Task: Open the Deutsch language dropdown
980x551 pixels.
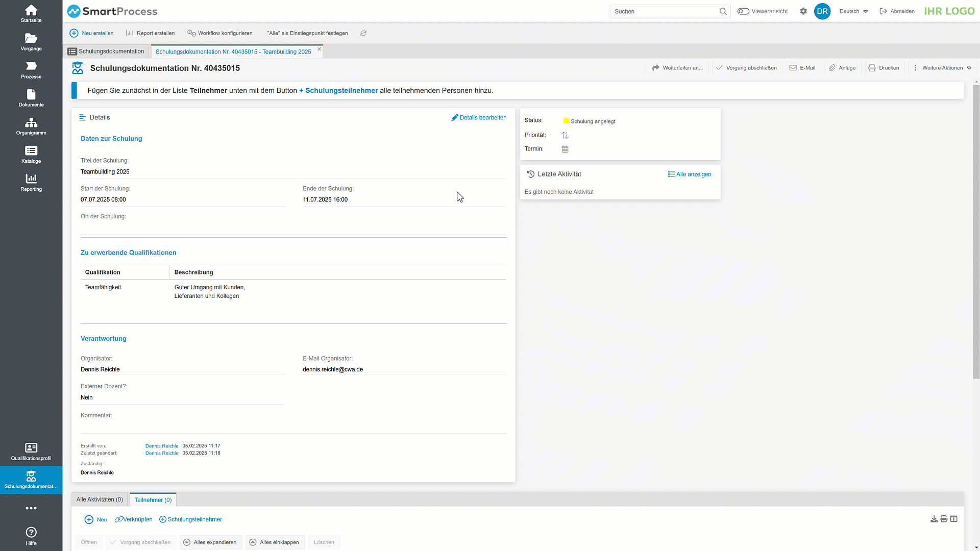Action: point(853,11)
